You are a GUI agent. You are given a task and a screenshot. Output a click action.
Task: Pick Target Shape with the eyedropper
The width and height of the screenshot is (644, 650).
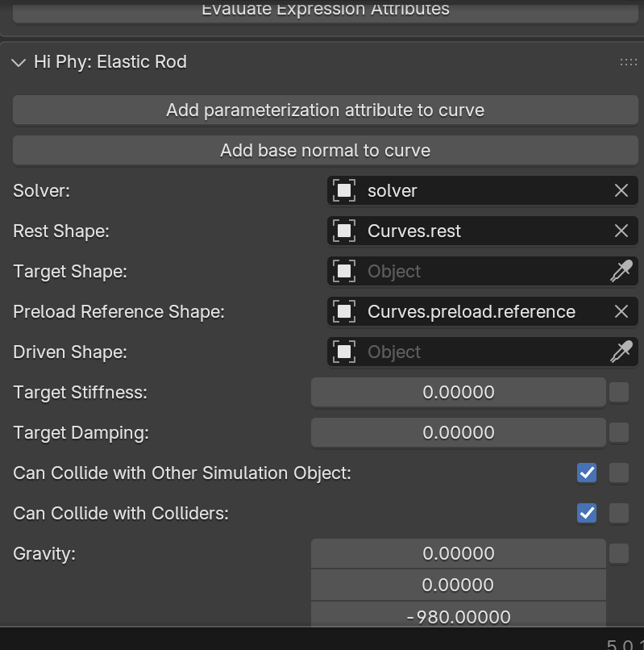coord(621,271)
